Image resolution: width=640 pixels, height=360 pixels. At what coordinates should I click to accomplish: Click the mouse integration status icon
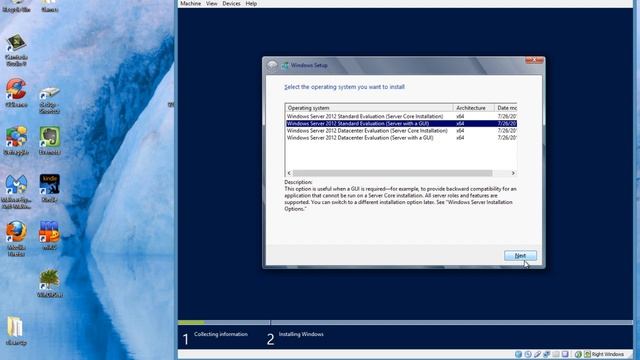tap(578, 354)
